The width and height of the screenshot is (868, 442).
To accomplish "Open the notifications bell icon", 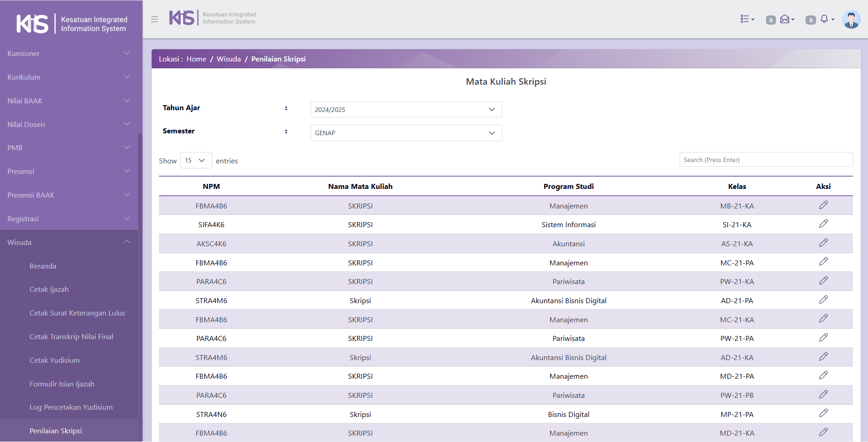I will [825, 19].
